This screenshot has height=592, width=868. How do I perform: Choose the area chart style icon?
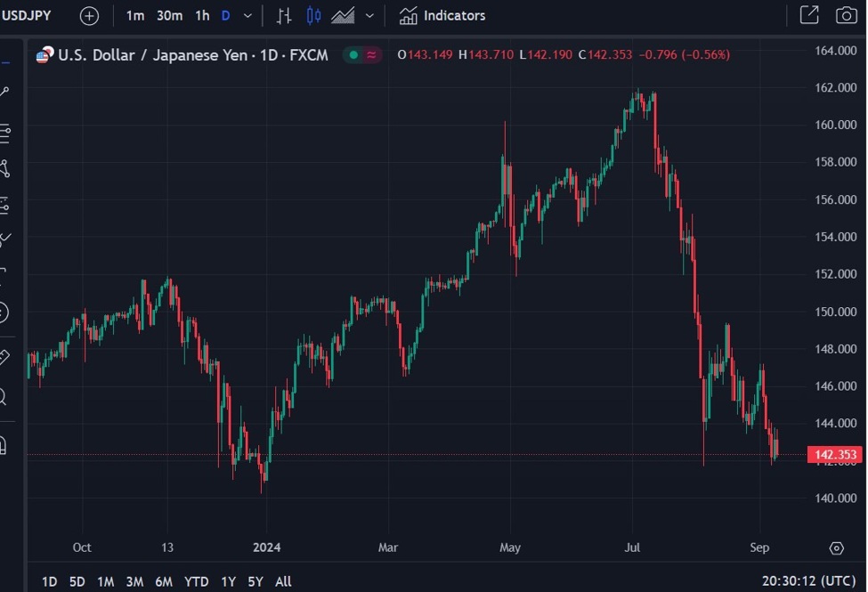pos(343,15)
